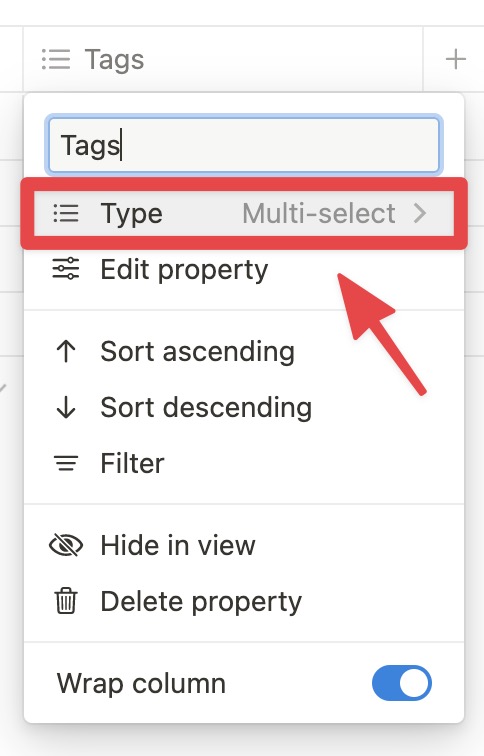Toggle the Wrap column switch off
Viewport: 484px width, 756px height.
pyautogui.click(x=402, y=683)
